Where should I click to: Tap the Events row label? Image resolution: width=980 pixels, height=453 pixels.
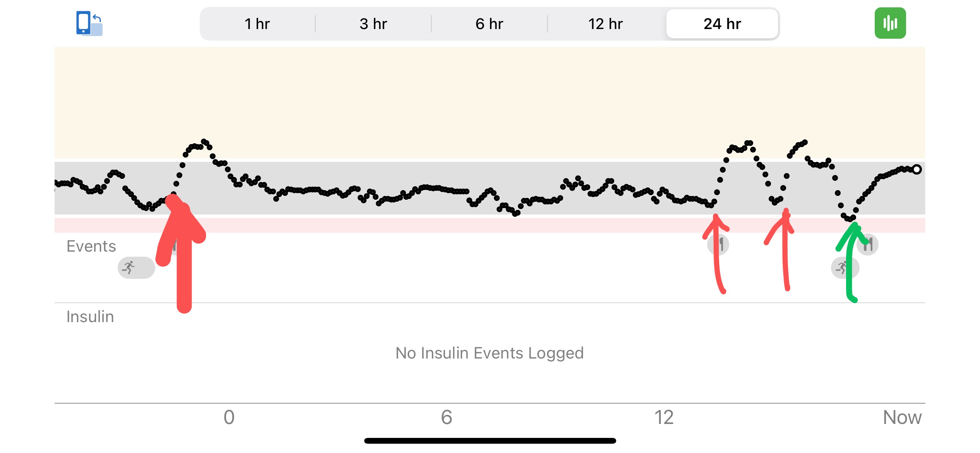coord(91,246)
